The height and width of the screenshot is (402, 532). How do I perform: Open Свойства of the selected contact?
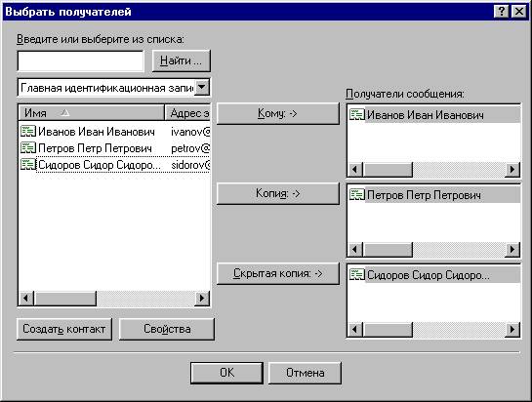point(167,329)
